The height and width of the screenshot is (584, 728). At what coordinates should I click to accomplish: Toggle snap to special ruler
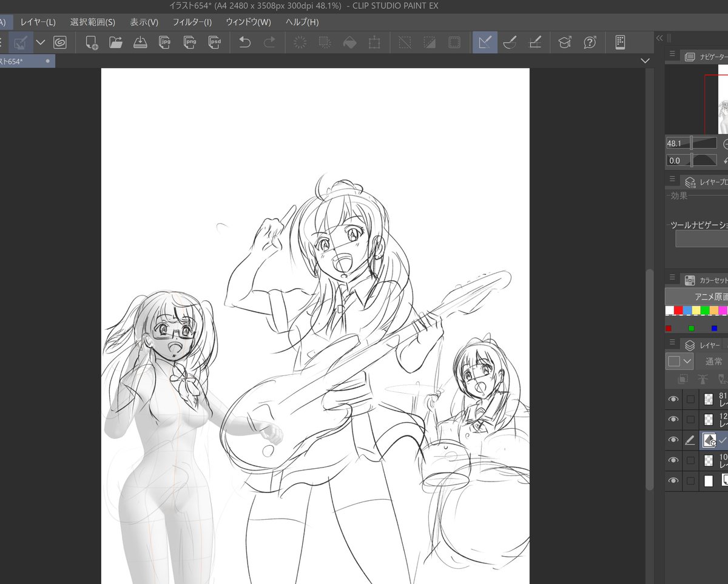point(510,42)
